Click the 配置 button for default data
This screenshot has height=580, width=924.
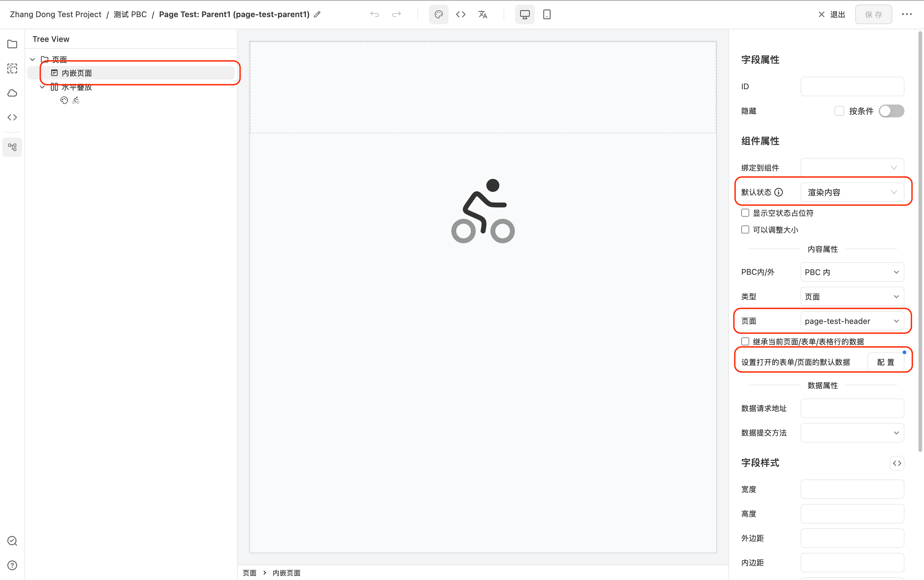[x=886, y=362]
